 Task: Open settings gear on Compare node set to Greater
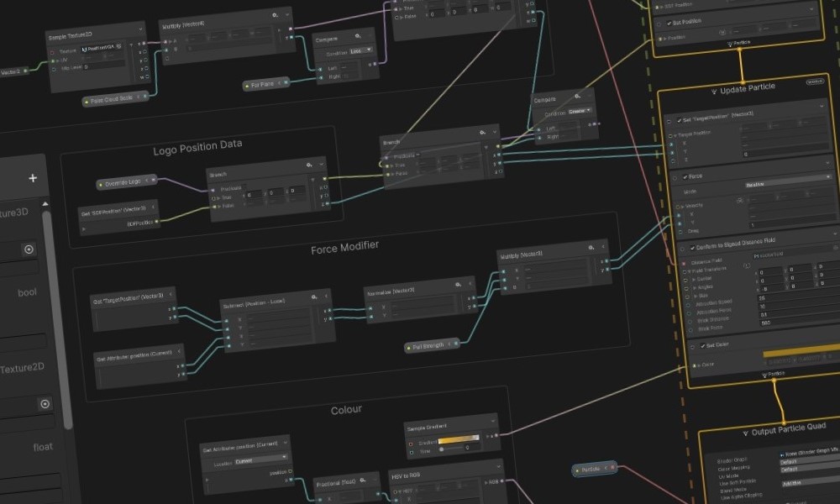click(x=577, y=97)
